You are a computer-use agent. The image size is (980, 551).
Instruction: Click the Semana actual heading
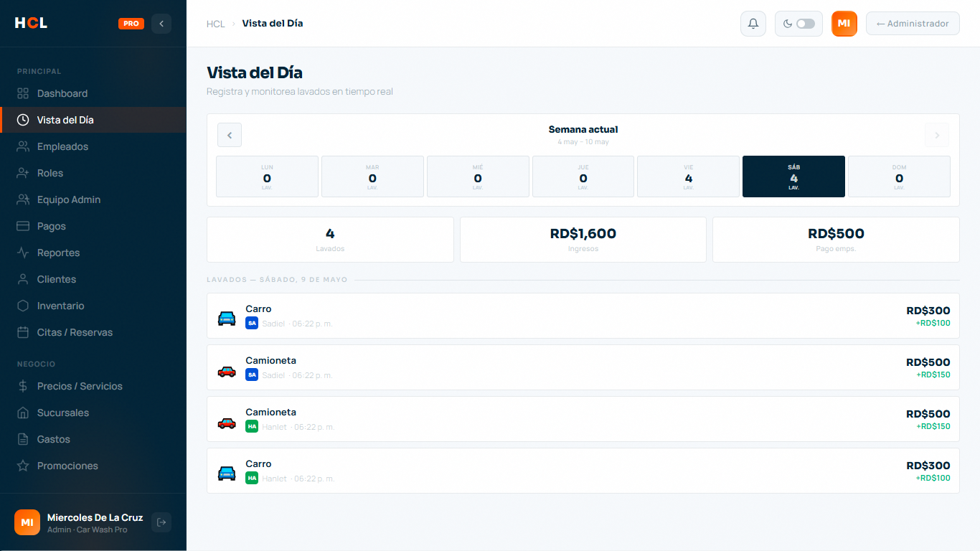(x=583, y=130)
